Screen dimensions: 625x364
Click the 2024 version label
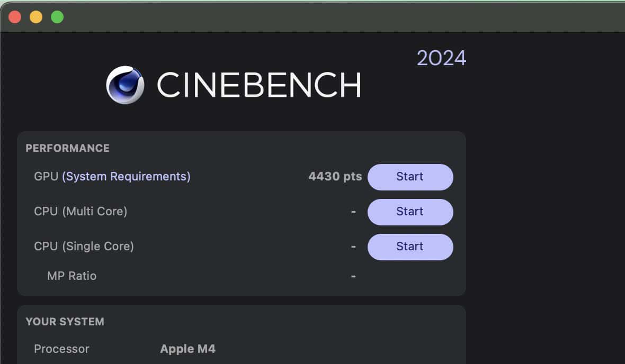point(441,58)
